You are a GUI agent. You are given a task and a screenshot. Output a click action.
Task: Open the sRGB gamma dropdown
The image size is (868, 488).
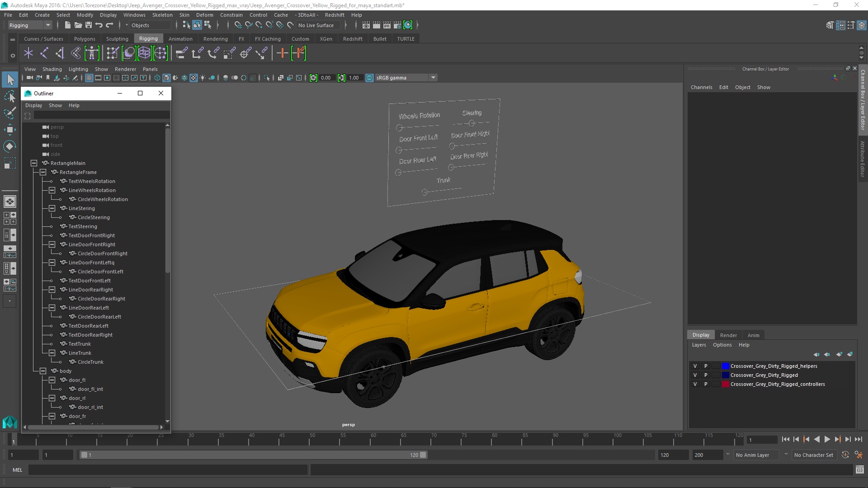[x=433, y=78]
